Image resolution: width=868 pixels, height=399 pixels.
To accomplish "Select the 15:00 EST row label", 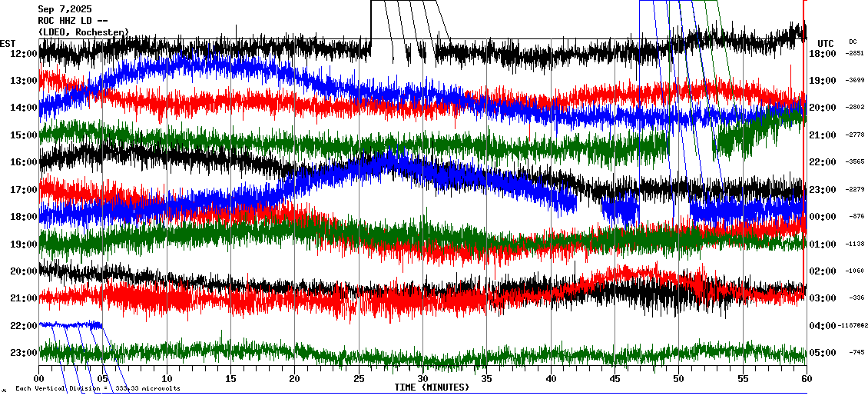I will pyautogui.click(x=24, y=135).
